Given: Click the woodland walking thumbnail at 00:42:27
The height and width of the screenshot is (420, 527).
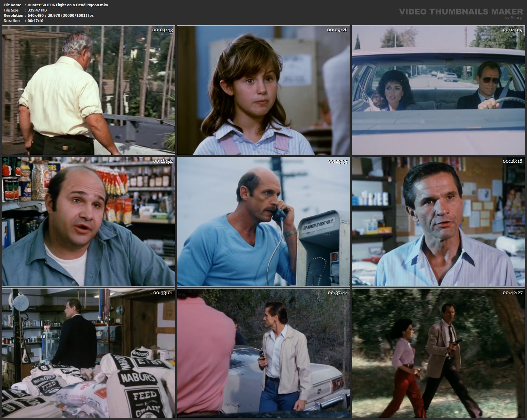Looking at the screenshot, I should (438, 353).
